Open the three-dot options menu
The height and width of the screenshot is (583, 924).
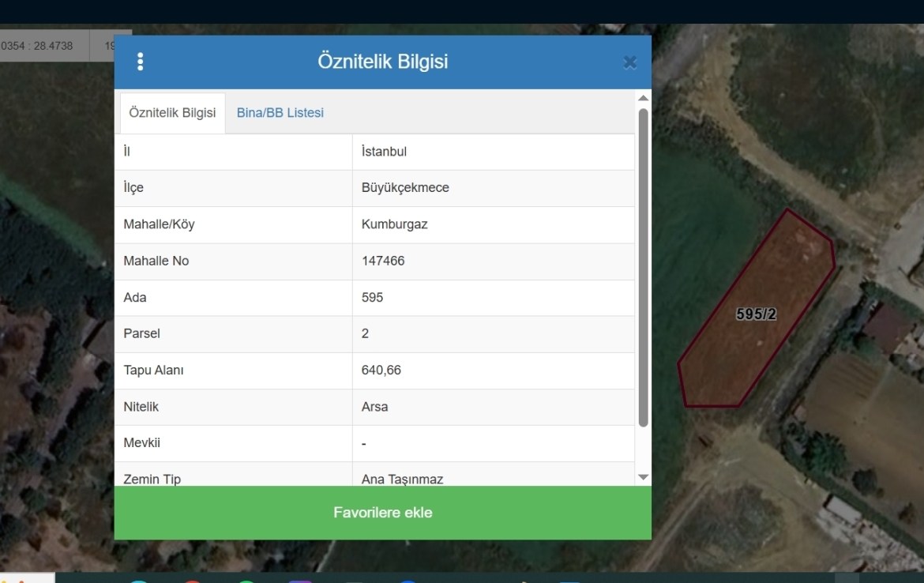141,62
